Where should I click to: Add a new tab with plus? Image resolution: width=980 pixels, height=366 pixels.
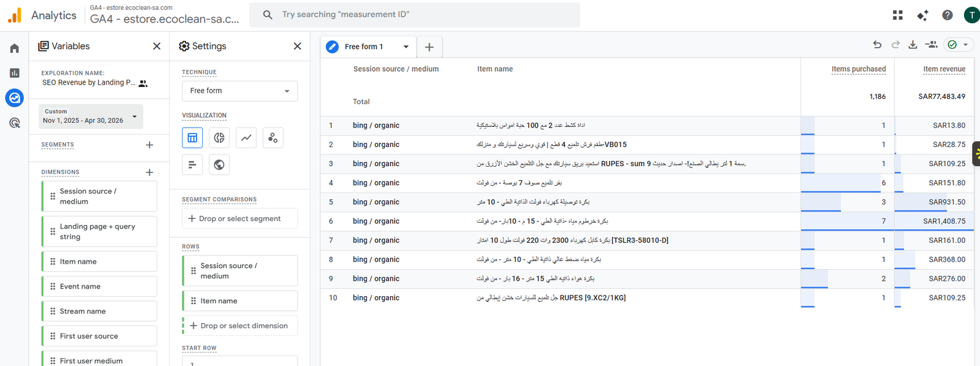pos(429,47)
